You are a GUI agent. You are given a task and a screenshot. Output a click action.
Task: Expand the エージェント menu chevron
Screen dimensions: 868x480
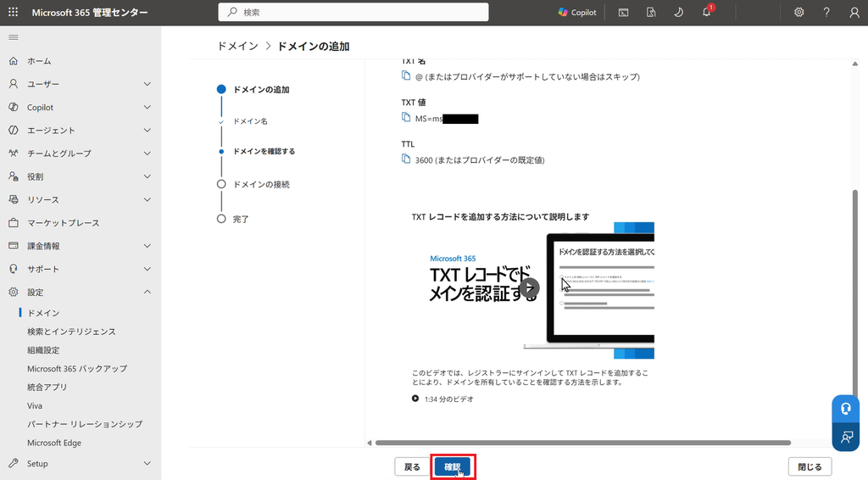tap(147, 130)
